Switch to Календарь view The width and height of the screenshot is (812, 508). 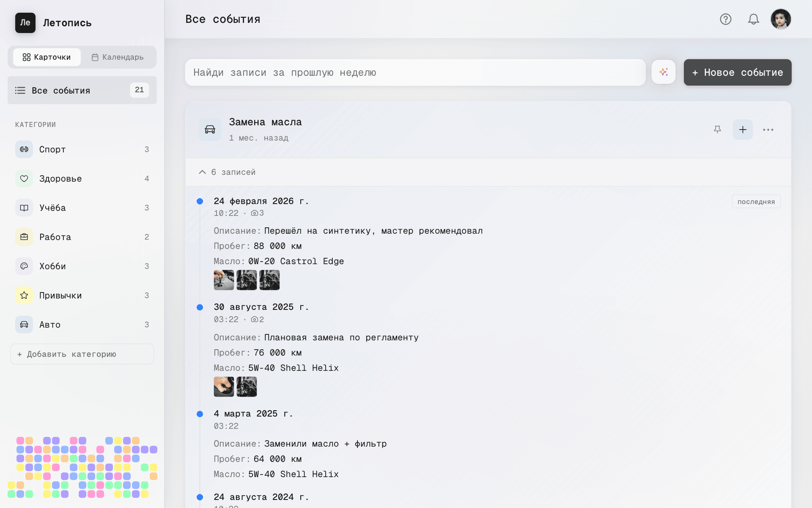[x=118, y=57]
